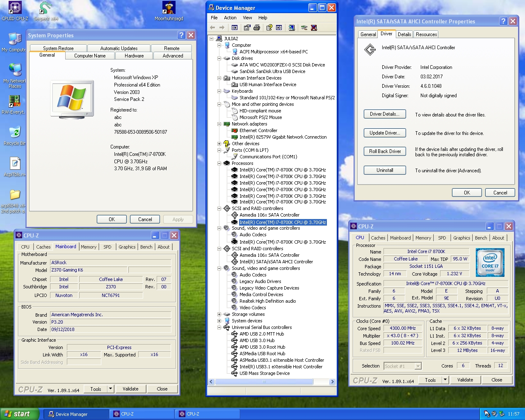Image resolution: width=525 pixels, height=420 pixels.
Task: Click the Intel 82579V Gigabit Network Connection icon
Action: click(235, 137)
